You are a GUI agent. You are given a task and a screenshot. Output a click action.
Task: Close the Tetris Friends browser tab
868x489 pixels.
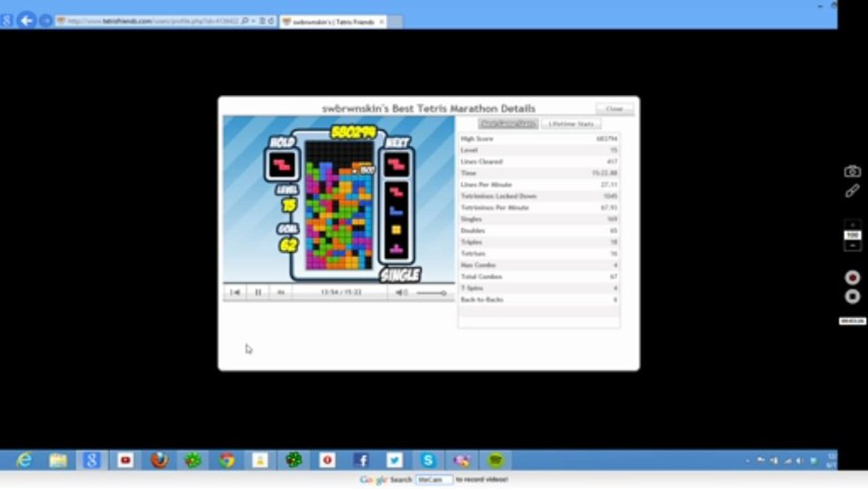pyautogui.click(x=381, y=22)
